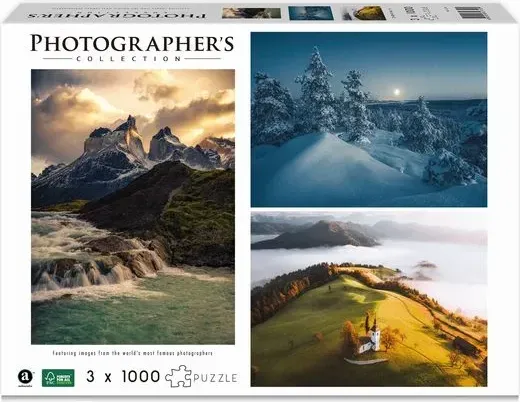Click the blue snow thumbnail on box top edge
The image size is (520, 402).
311,13
